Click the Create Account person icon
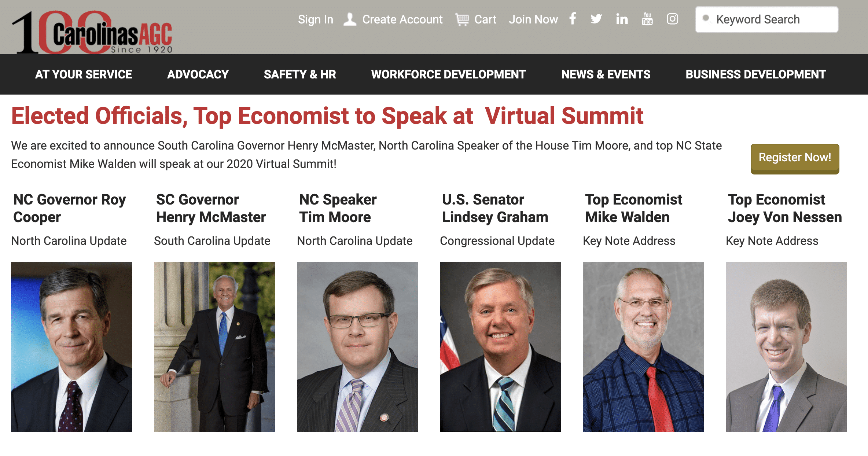This screenshot has height=456, width=868. (350, 19)
